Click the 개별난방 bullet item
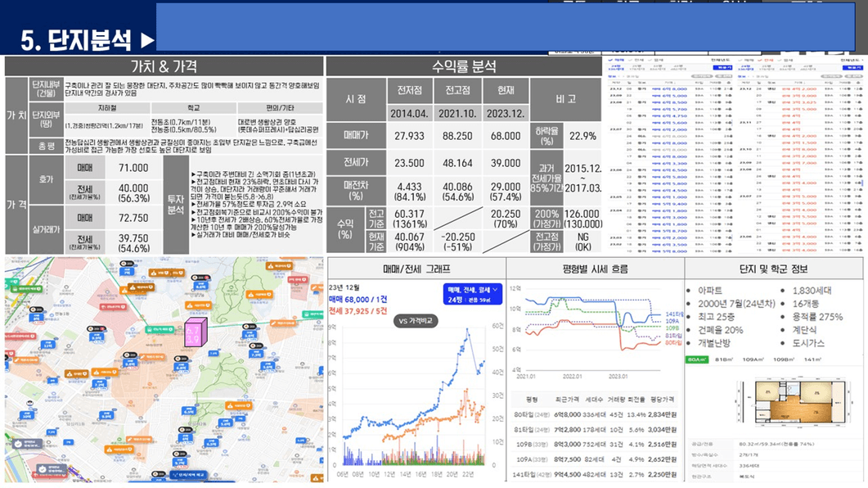 [x=713, y=343]
